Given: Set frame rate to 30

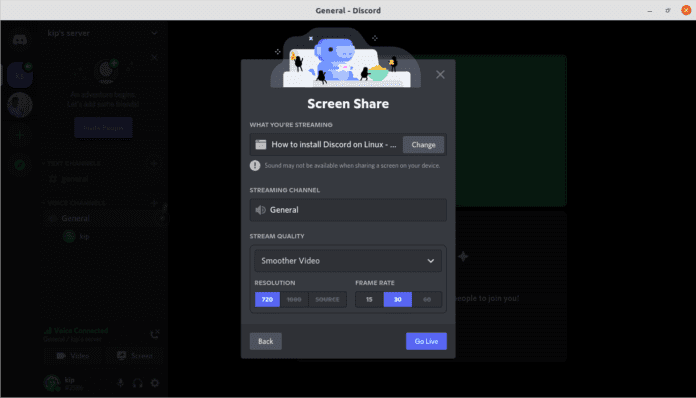Looking at the screenshot, I should pyautogui.click(x=398, y=299).
